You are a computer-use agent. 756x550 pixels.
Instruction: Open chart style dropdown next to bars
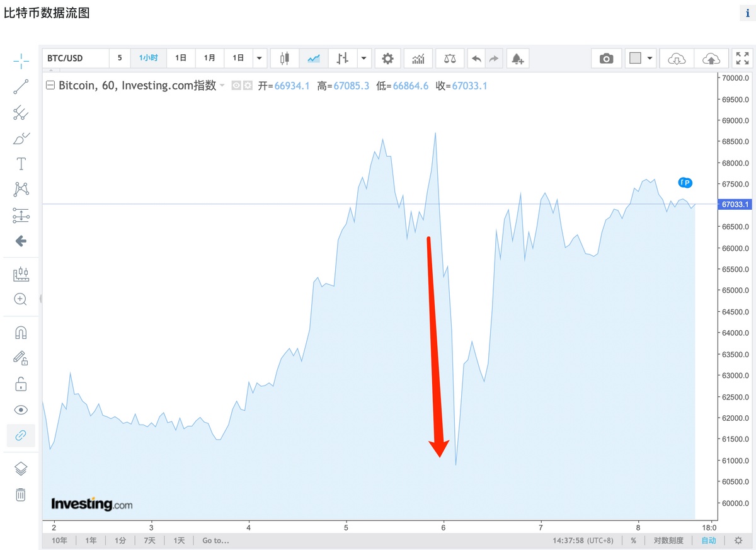[364, 59]
